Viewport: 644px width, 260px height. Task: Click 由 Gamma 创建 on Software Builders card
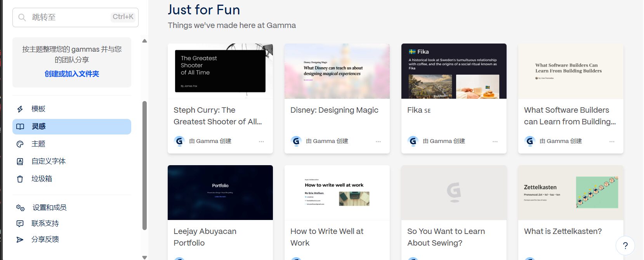561,141
